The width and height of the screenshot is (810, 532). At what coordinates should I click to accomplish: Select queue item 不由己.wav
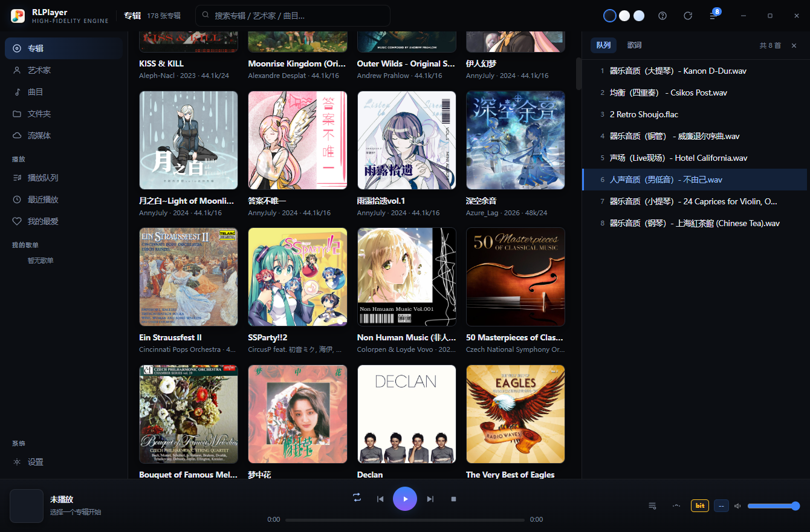point(695,180)
